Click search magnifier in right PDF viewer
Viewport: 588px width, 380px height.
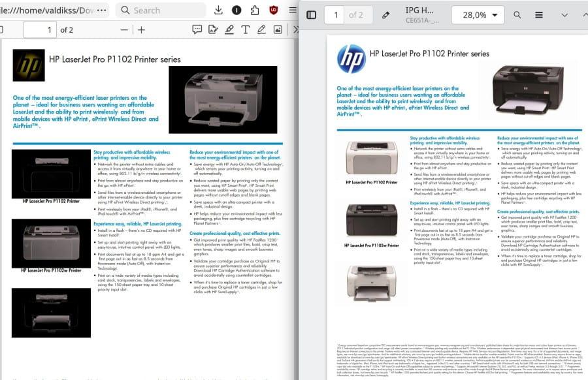(517, 15)
